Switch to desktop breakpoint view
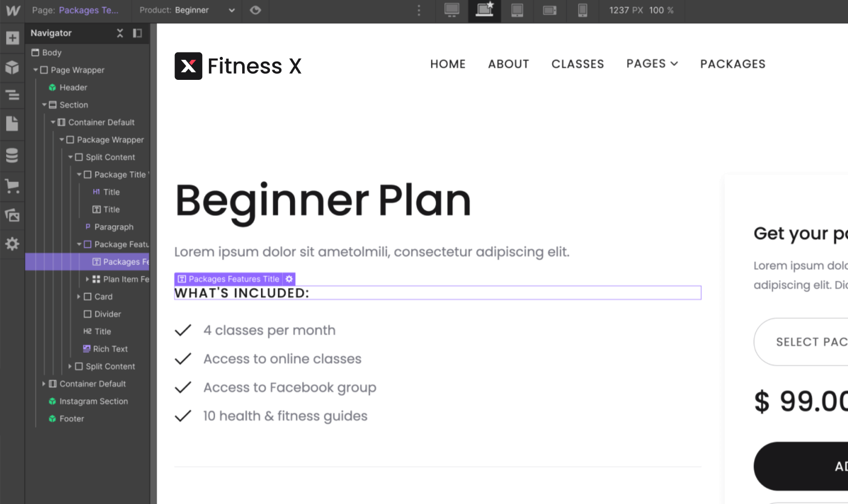Viewport: 848px width, 504px height. [x=452, y=10]
